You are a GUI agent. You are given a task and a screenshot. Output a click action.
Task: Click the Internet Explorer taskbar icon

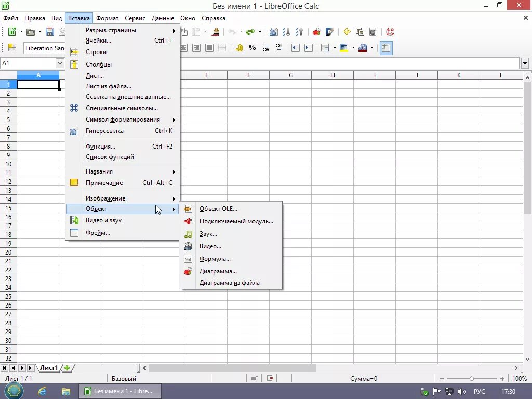click(x=42, y=391)
